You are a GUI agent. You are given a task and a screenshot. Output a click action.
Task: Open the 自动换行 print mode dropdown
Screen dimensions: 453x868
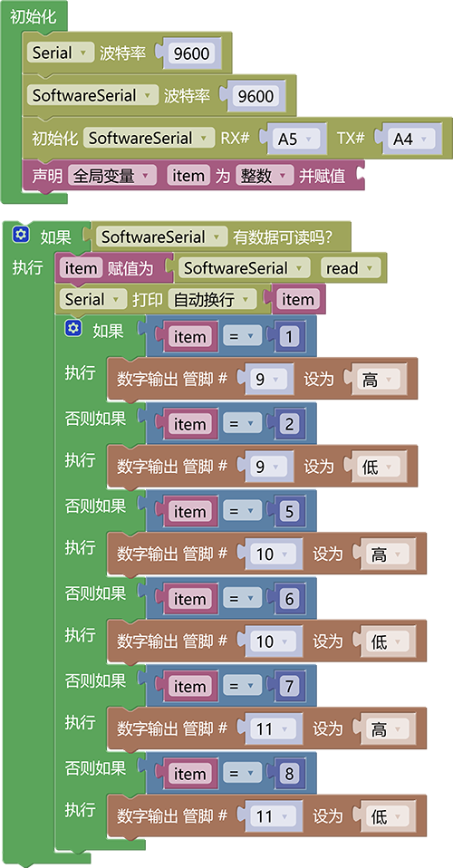(x=212, y=300)
